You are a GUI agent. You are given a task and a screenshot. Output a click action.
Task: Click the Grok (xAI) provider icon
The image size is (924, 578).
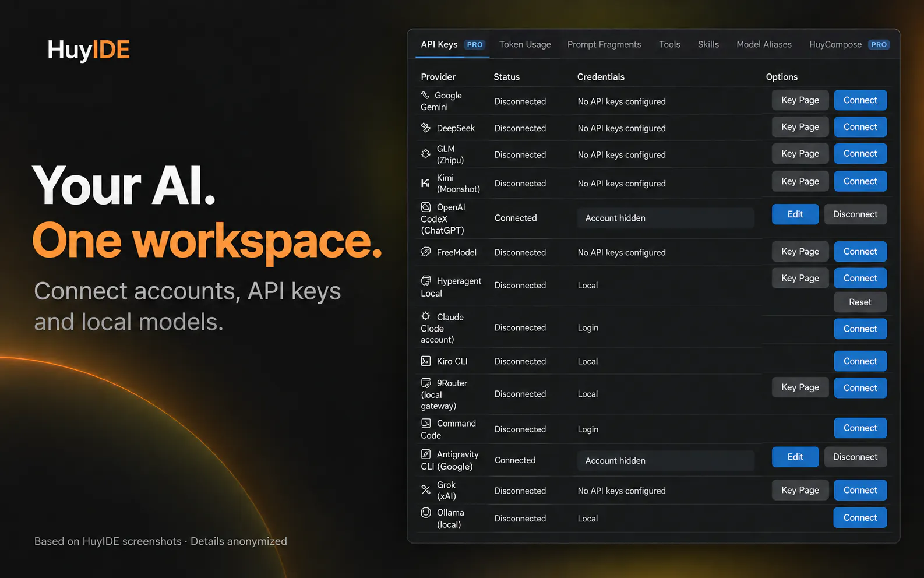[x=426, y=489]
